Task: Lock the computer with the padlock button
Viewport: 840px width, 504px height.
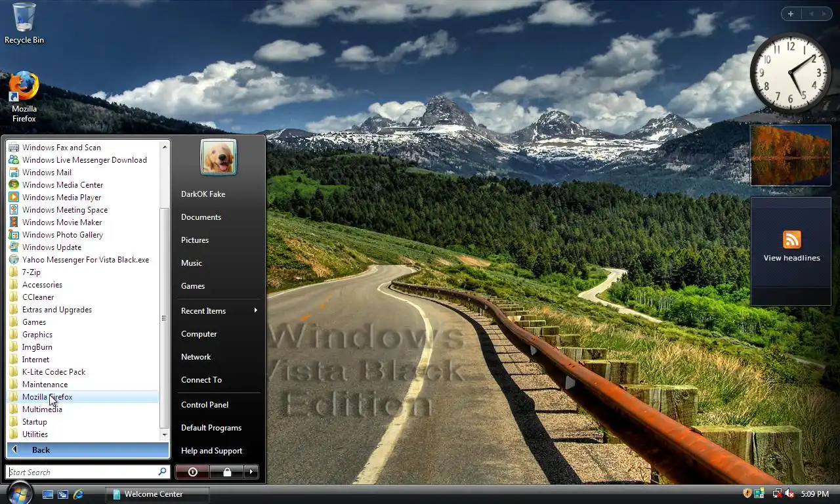Action: 227,472
